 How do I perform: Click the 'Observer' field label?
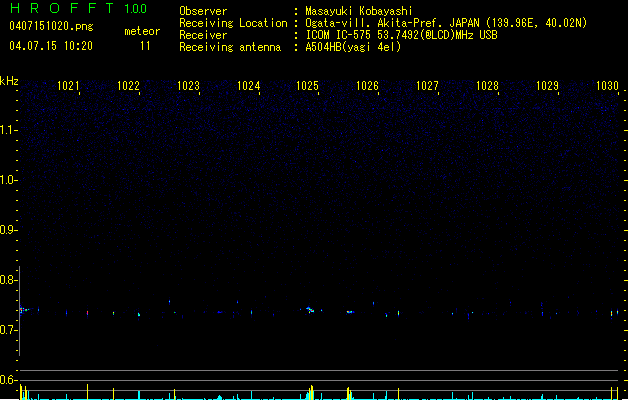tap(203, 11)
